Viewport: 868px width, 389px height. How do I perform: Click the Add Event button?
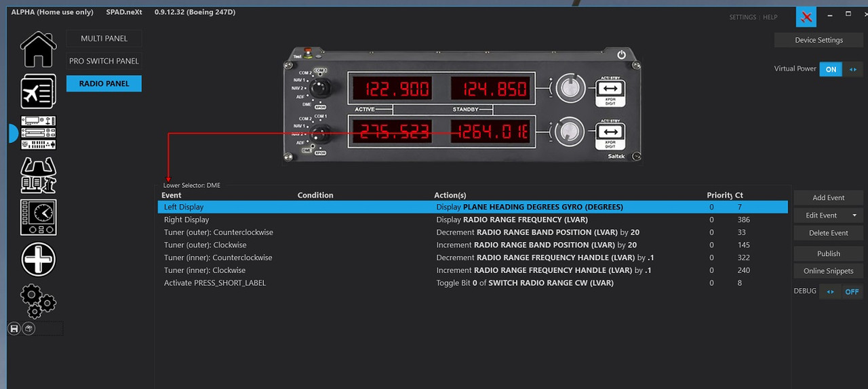828,198
